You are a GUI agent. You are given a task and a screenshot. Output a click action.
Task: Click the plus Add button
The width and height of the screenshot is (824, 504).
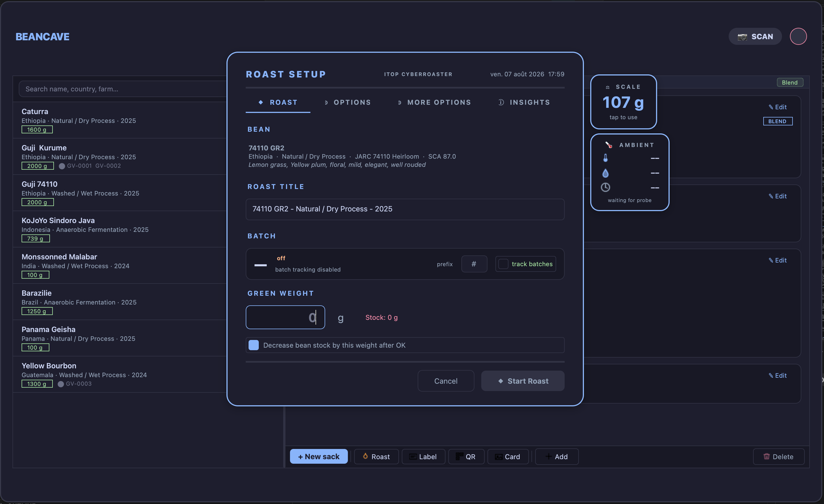point(556,457)
